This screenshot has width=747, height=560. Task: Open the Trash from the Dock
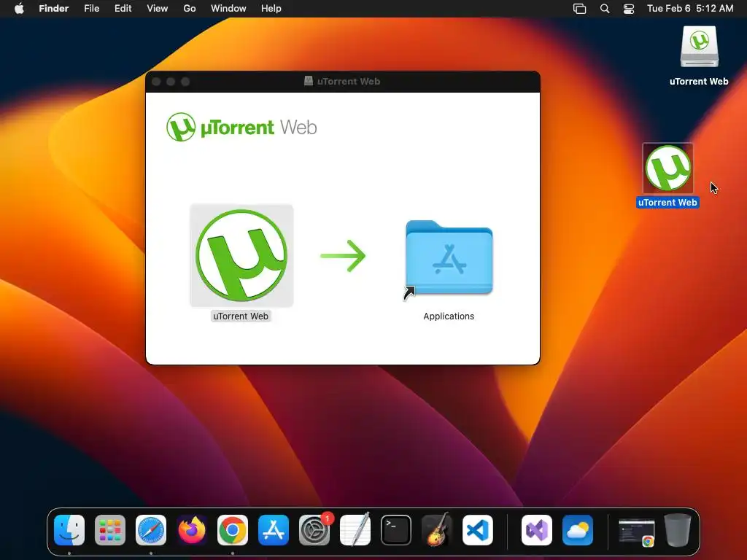[x=678, y=530]
